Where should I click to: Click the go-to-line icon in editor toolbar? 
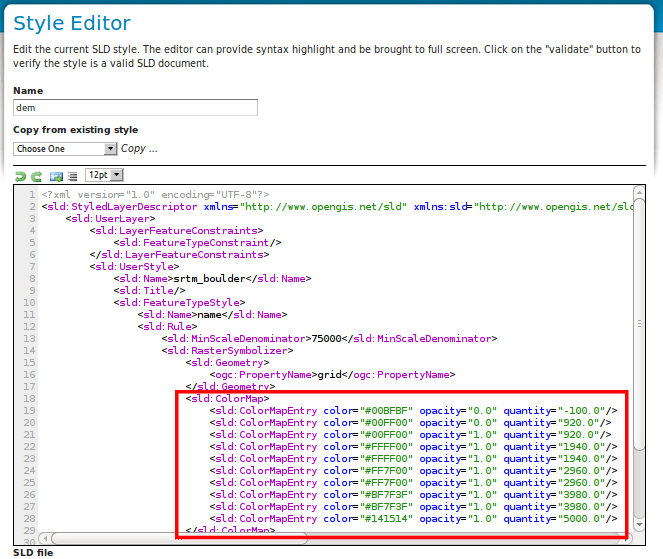pyautogui.click(x=56, y=176)
